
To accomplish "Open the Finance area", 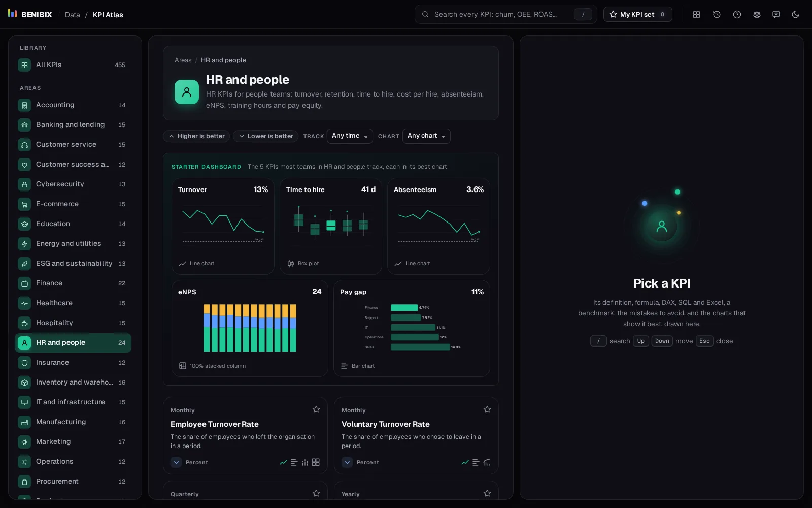I will [73, 283].
